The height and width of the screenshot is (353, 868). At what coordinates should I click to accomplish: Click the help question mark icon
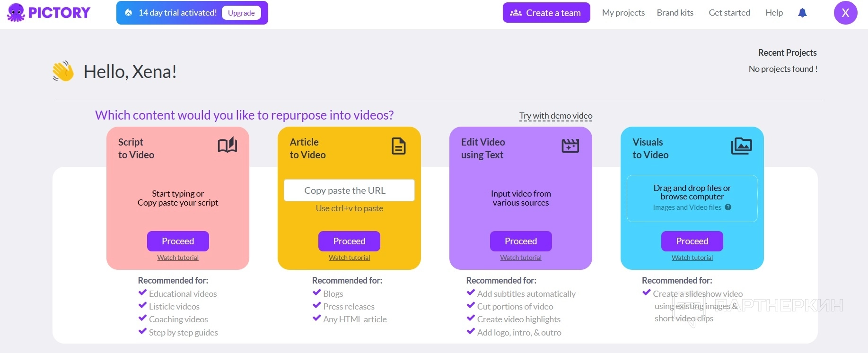[728, 207]
